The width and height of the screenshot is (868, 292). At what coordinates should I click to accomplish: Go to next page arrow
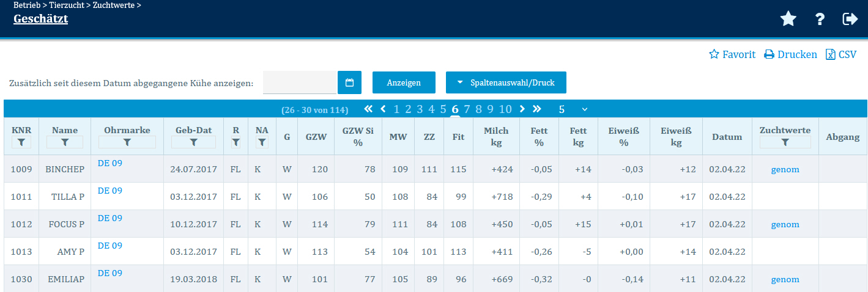point(522,109)
